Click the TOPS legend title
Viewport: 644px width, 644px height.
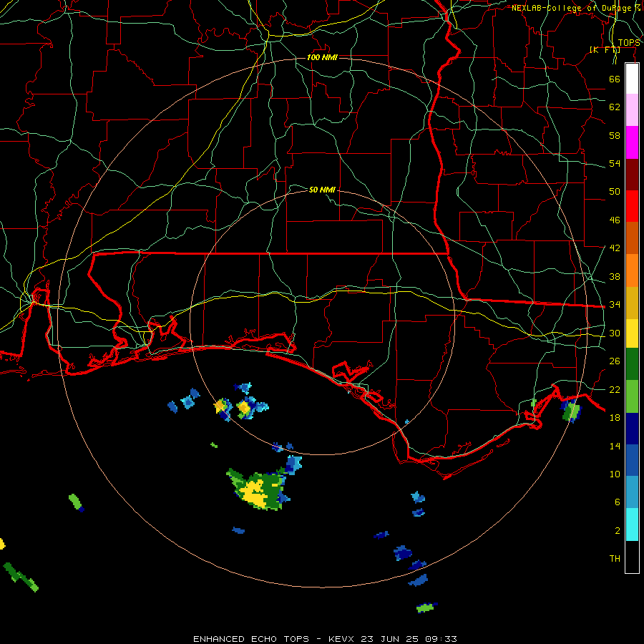pos(629,43)
